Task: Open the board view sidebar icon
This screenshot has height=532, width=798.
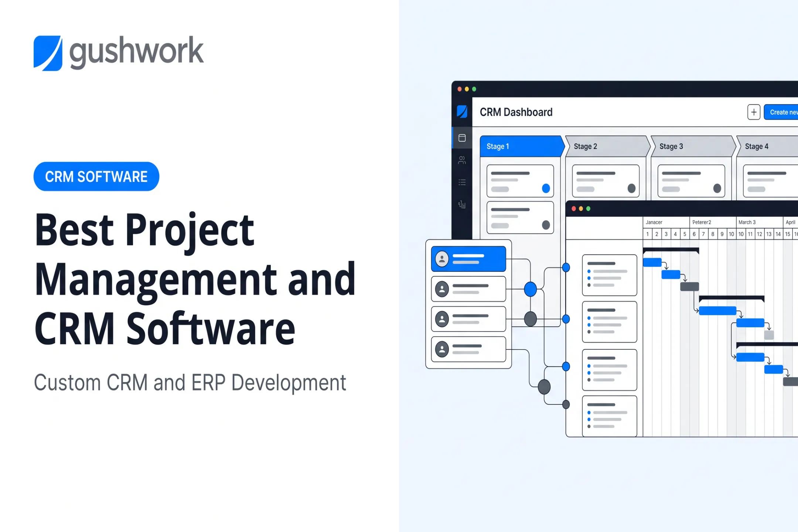Action: [x=462, y=138]
